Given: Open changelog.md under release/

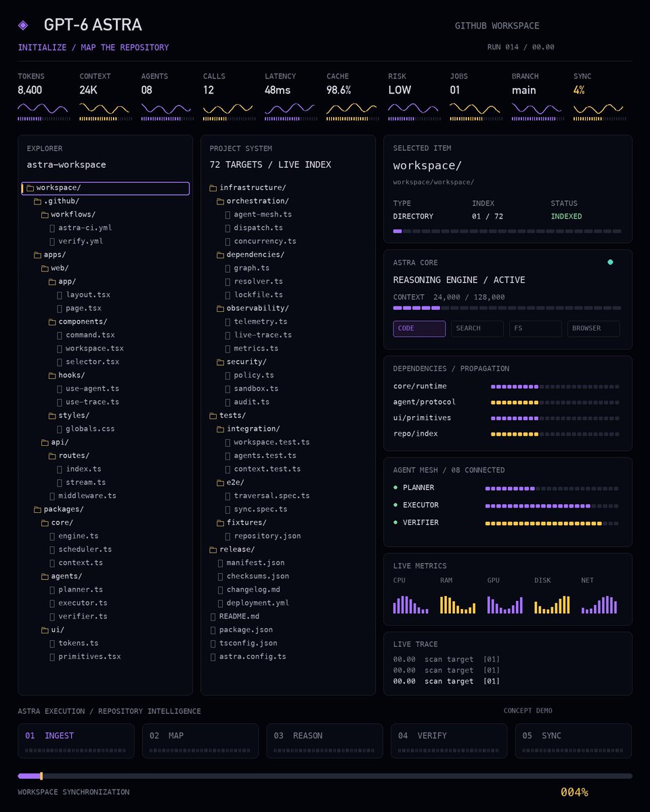Looking at the screenshot, I should point(248,590).
